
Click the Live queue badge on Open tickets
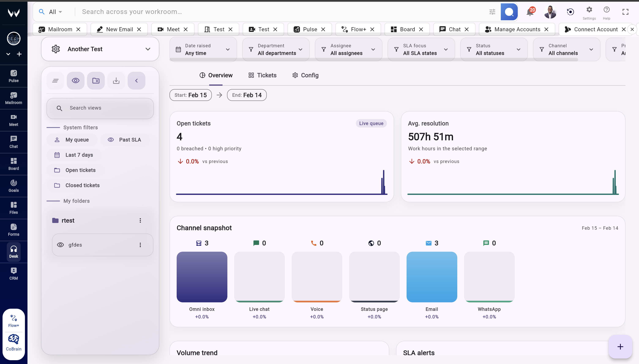click(371, 123)
